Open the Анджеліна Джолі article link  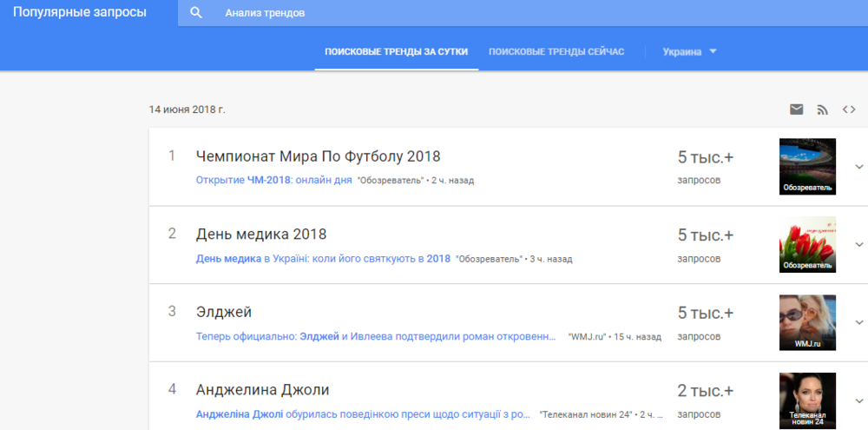363,414
